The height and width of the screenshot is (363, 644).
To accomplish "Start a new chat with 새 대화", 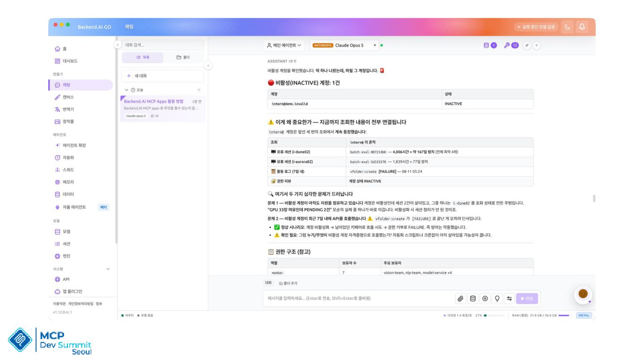I will coord(162,76).
